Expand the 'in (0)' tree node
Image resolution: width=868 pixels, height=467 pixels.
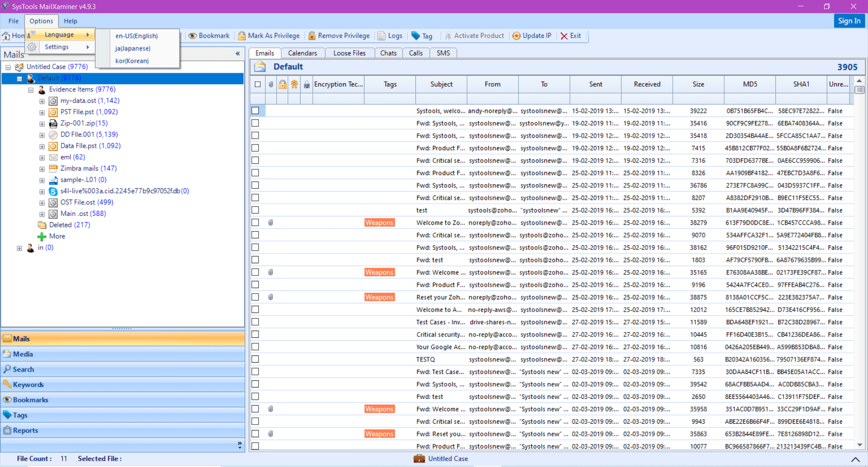click(19, 248)
